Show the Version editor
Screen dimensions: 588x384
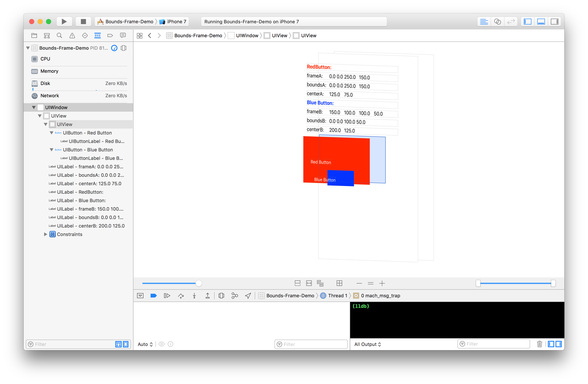(x=511, y=22)
